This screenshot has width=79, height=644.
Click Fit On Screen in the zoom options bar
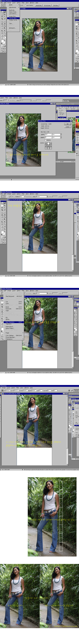coord(47,5)
